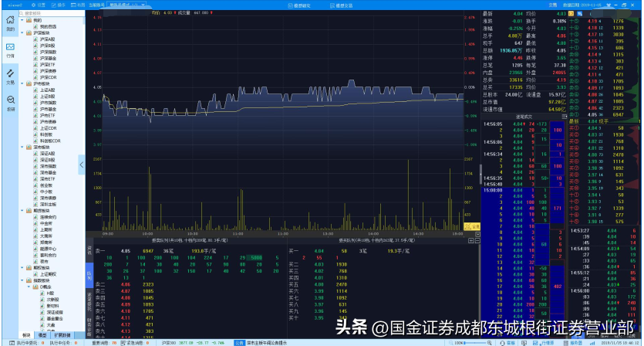Switch to the 模型 bottom tab
The width and height of the screenshot is (644, 346).
click(42, 335)
